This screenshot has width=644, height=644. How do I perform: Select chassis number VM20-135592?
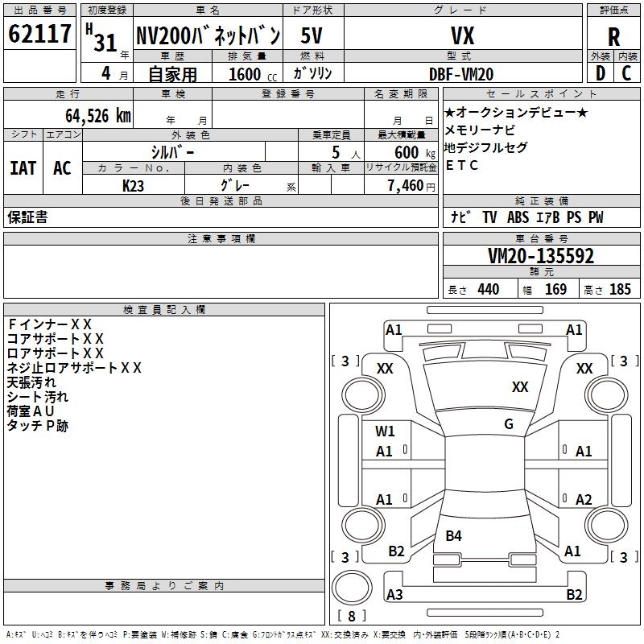[540, 256]
